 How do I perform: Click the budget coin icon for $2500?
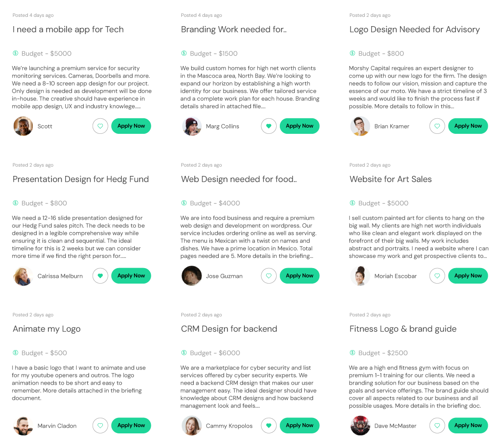coord(353,353)
